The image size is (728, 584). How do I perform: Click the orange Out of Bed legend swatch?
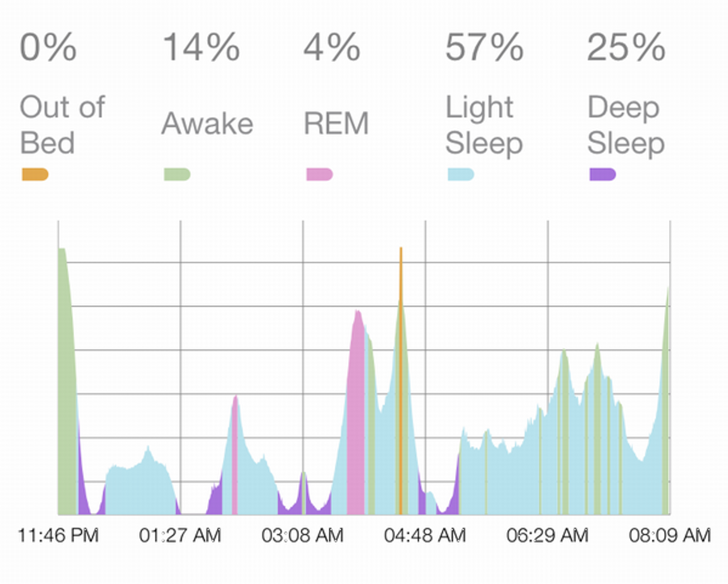[x=35, y=174]
